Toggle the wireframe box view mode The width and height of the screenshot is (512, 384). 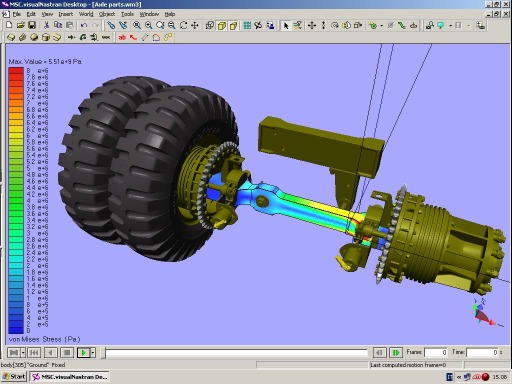point(210,25)
